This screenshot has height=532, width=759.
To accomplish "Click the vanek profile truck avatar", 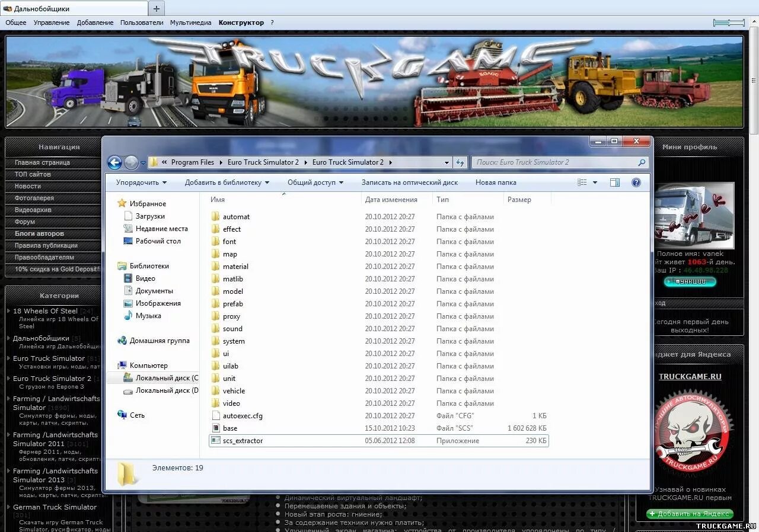I will (694, 215).
